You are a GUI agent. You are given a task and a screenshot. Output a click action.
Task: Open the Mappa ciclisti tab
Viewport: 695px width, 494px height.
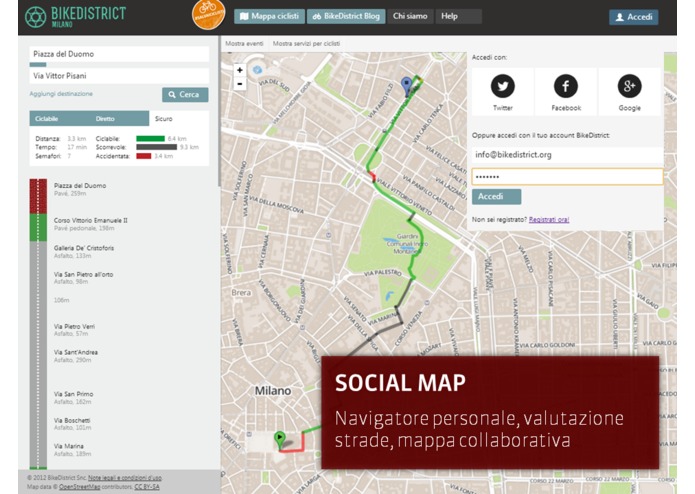coord(269,16)
